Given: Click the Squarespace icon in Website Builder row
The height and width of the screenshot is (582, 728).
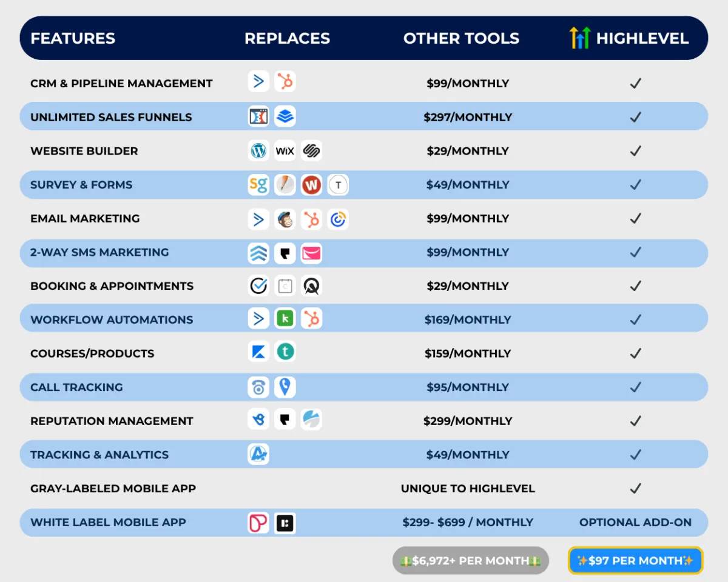Looking at the screenshot, I should [x=312, y=150].
